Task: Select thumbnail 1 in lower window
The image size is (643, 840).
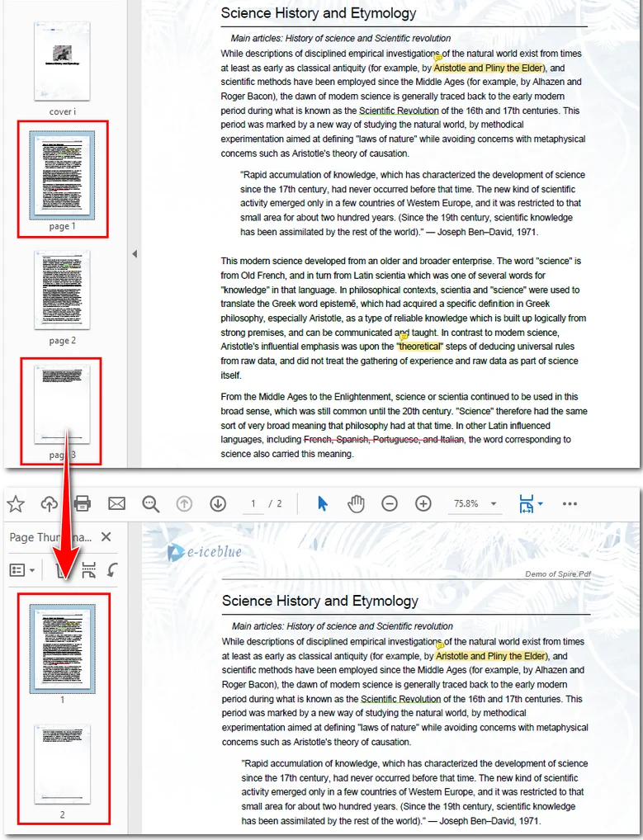Action: click(x=62, y=649)
